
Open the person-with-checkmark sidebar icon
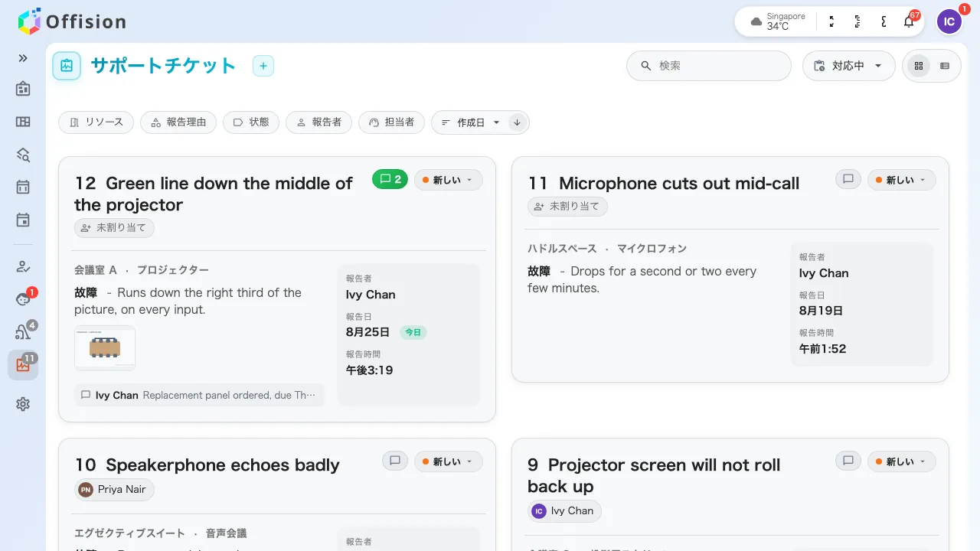(x=23, y=266)
